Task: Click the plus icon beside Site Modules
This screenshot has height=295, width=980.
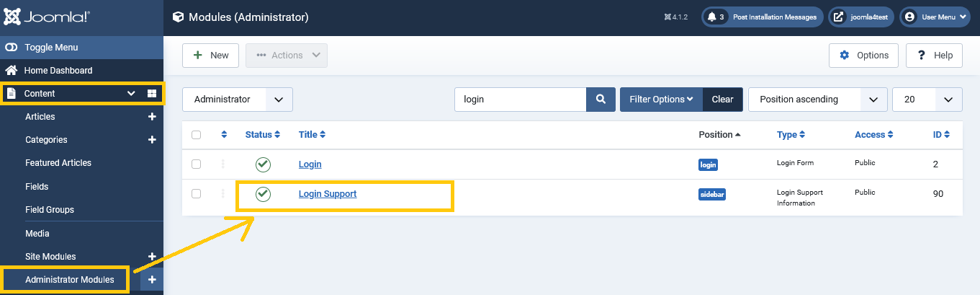Action: 152,257
